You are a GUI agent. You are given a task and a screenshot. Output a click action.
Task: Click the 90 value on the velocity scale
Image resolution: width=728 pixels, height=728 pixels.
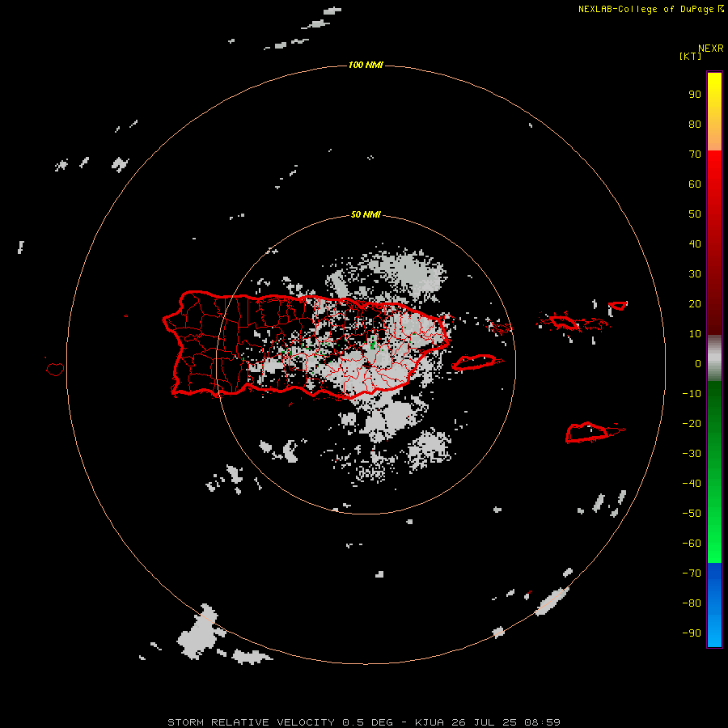pos(695,95)
